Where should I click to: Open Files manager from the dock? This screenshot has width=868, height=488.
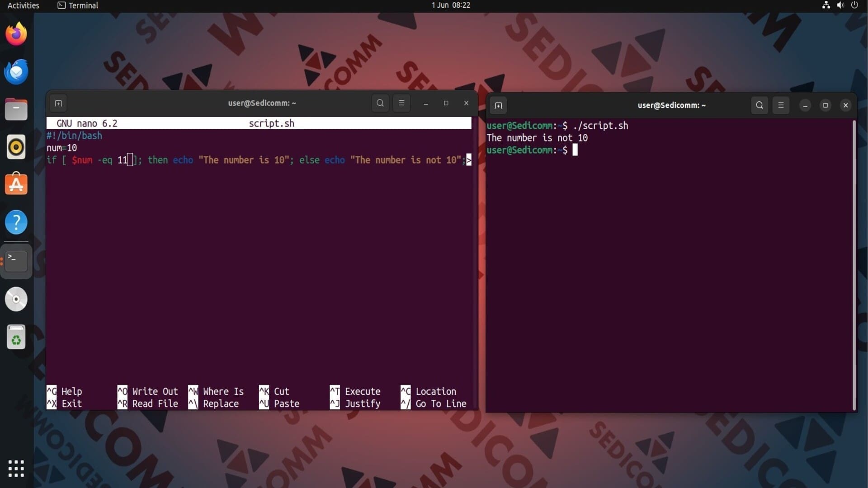coord(16,109)
